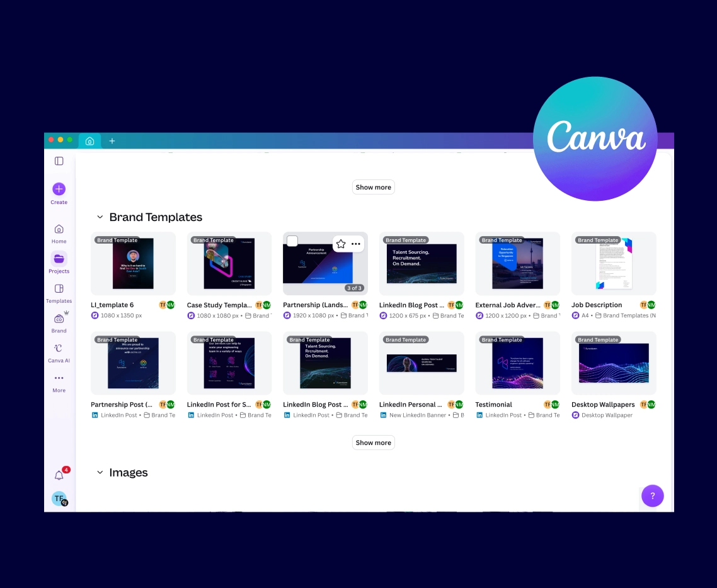The image size is (717, 588).
Task: Collapse the Brand Templates section
Action: pyautogui.click(x=100, y=217)
